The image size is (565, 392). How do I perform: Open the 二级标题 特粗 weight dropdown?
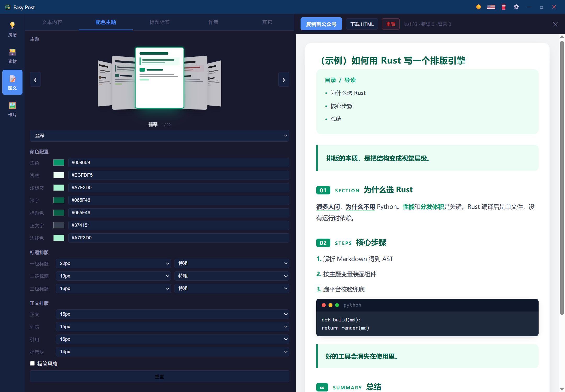pos(231,276)
